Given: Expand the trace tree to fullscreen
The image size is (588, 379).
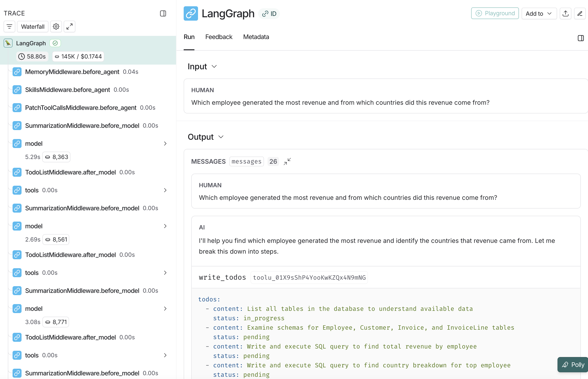Looking at the screenshot, I should (69, 27).
